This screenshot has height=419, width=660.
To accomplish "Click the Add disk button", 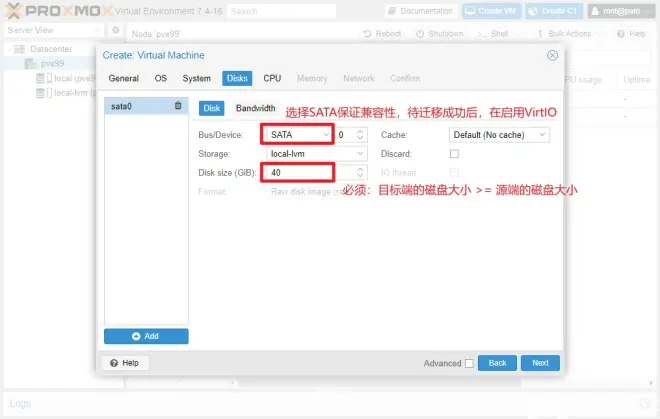I will coord(146,336).
